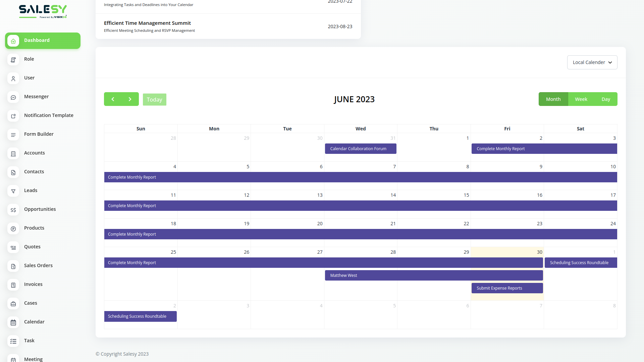Screen dimensions: 644x362
Task: Open Submit Expense Reports event
Action: pos(507,288)
